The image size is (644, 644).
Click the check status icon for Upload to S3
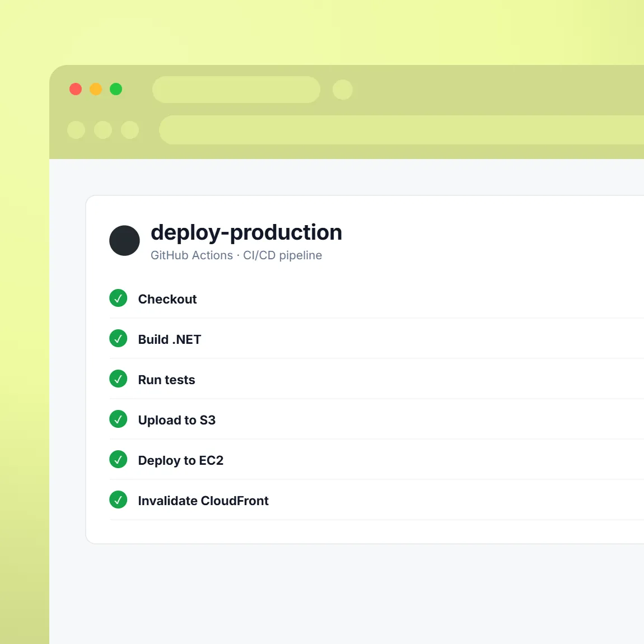[118, 419]
